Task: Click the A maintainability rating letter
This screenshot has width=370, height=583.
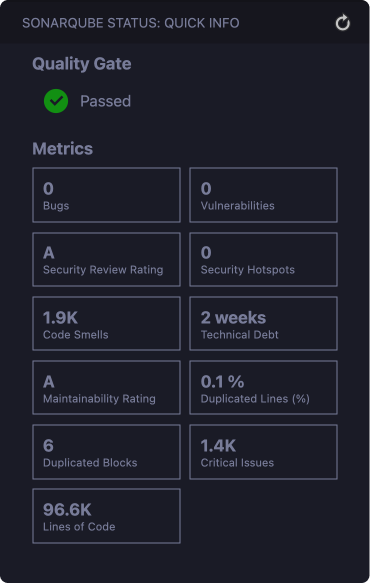Action: click(x=49, y=382)
